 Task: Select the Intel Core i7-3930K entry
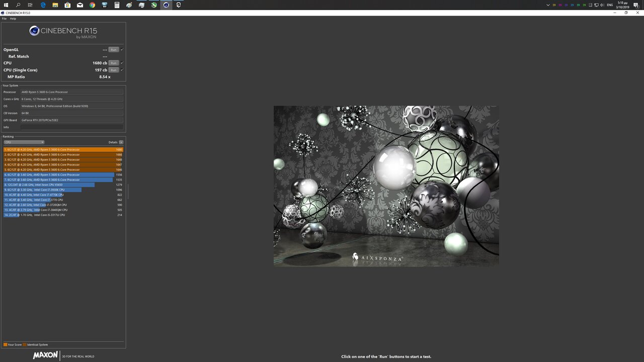tap(63, 190)
